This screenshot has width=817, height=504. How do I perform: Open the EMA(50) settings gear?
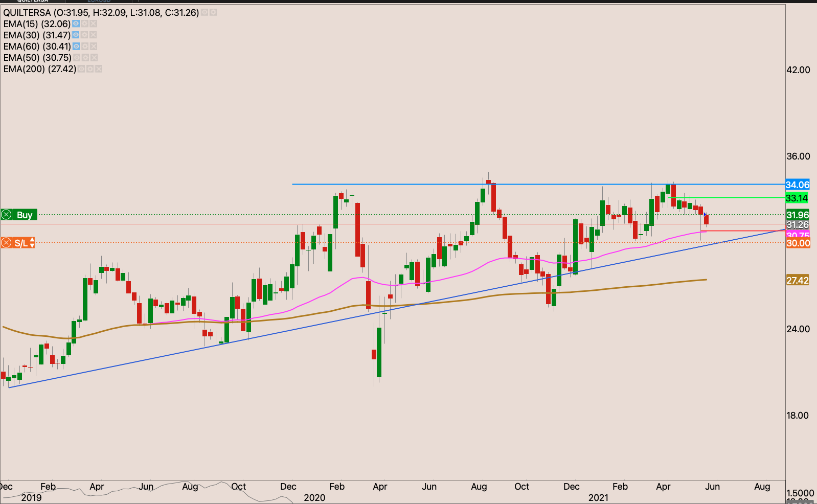[x=85, y=58]
